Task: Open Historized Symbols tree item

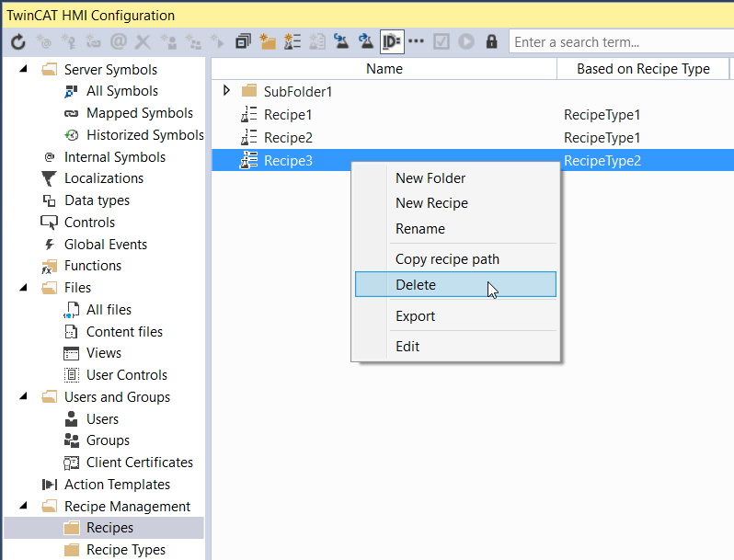Action: [145, 135]
